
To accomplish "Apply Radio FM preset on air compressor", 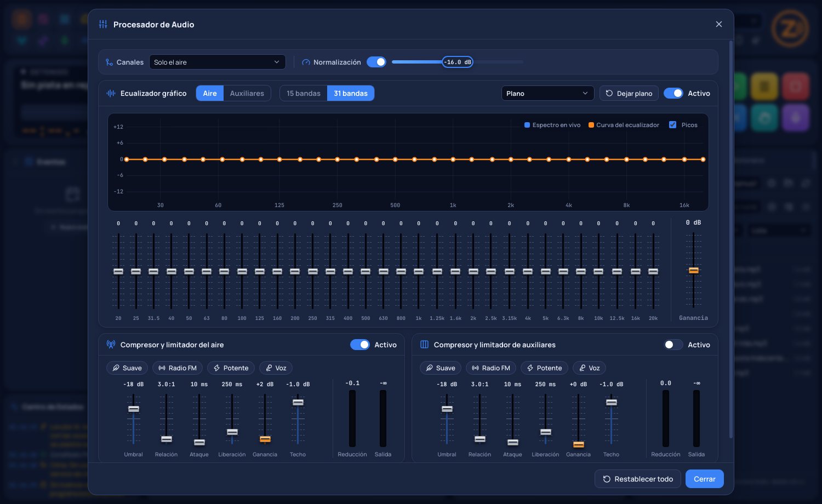I will tap(178, 368).
